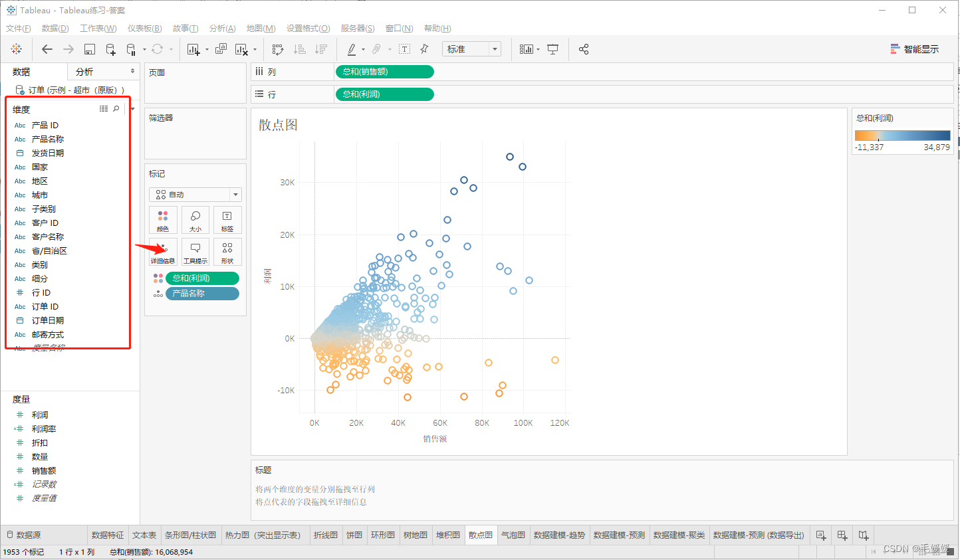960x560 pixels.
Task: Click the 工具提示 tooltip marks button
Action: click(195, 252)
